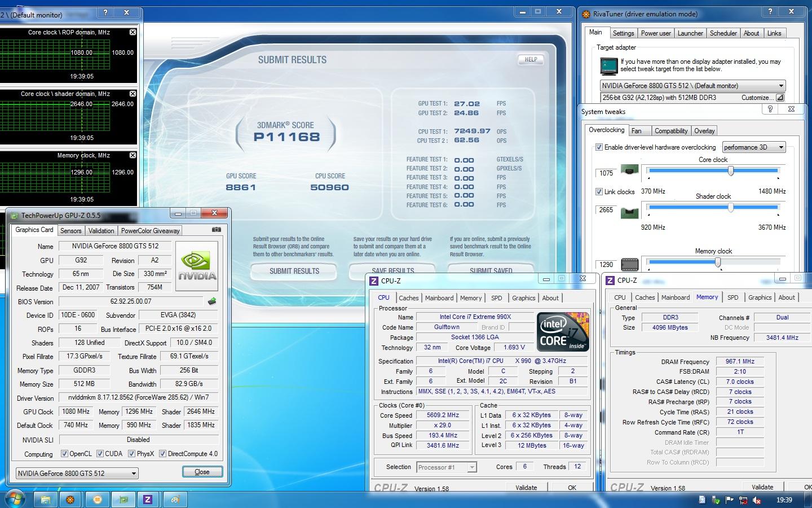
Task: Open Windows Explorer from the taskbar
Action: pos(46,500)
